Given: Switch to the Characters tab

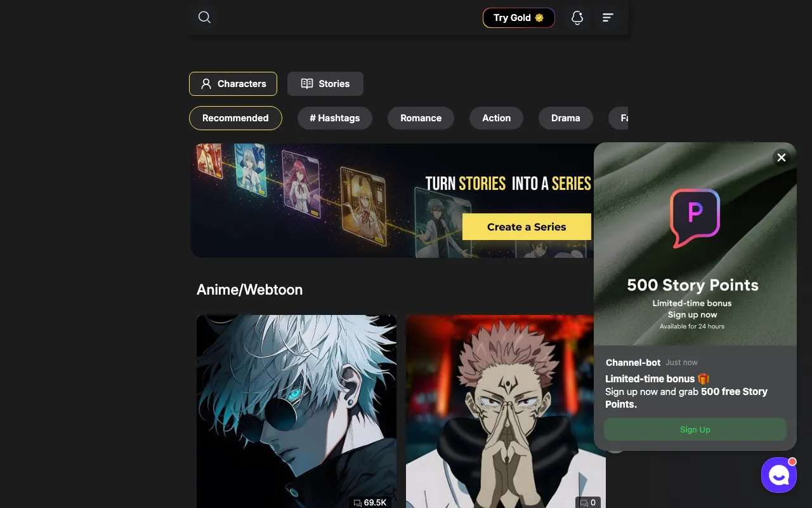Looking at the screenshot, I should click(233, 84).
